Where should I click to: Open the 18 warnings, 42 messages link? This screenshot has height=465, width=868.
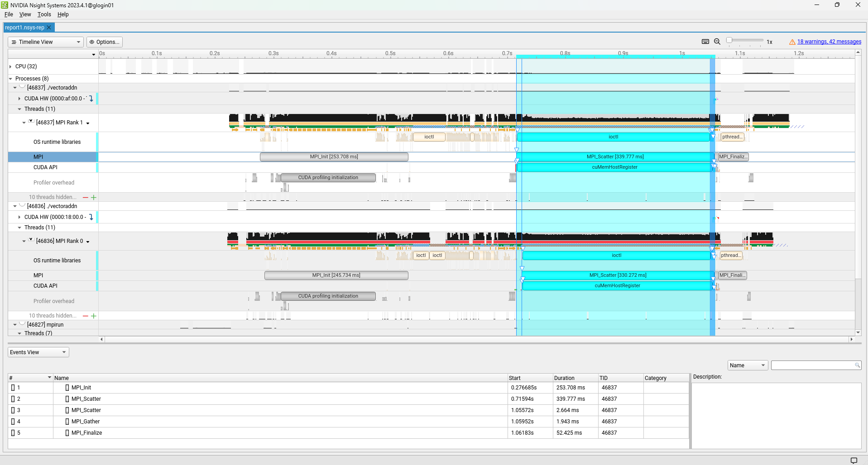coord(829,42)
